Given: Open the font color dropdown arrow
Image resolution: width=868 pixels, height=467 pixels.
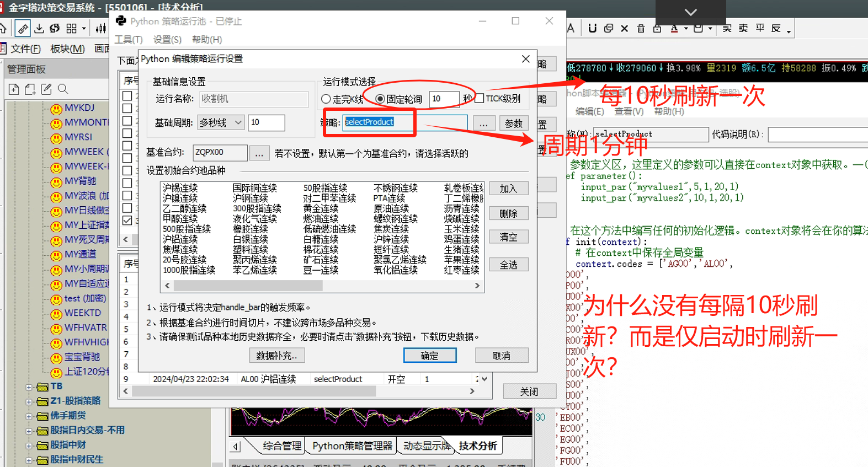Looking at the screenshot, I should click(x=686, y=29).
